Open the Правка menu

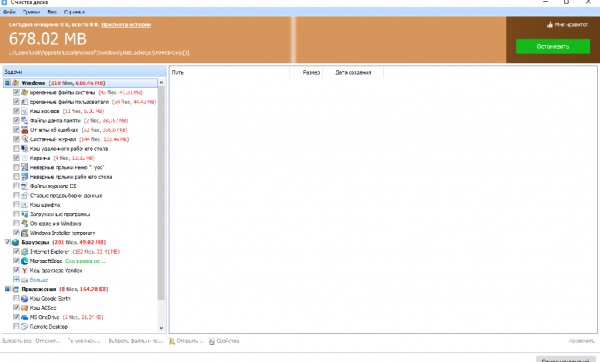(31, 12)
